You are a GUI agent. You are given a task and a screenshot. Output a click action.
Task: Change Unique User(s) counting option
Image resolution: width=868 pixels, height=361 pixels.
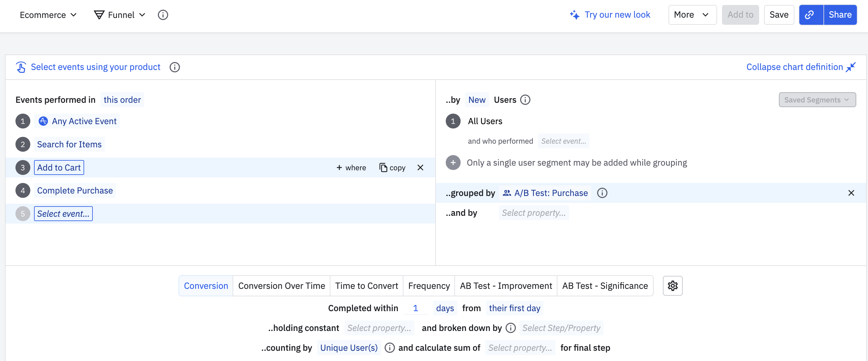[348, 347]
